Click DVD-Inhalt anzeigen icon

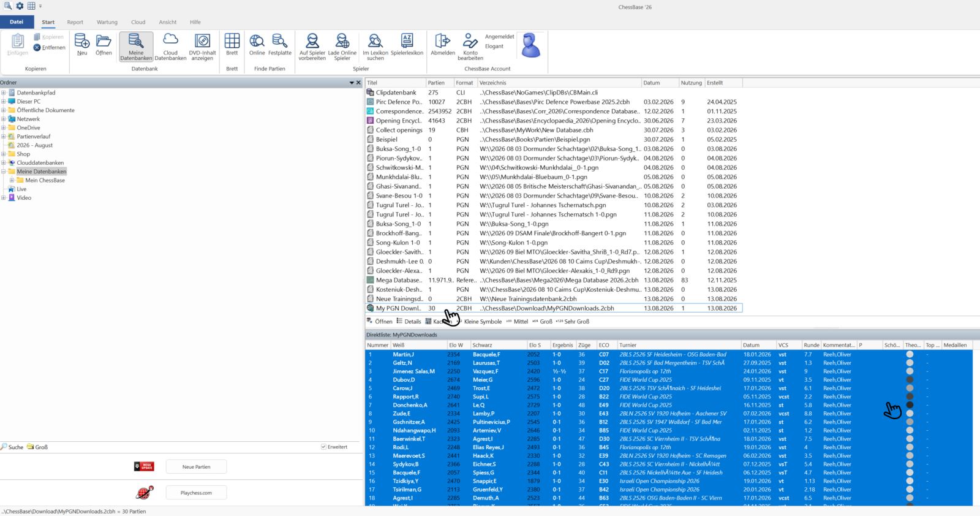[x=202, y=47]
